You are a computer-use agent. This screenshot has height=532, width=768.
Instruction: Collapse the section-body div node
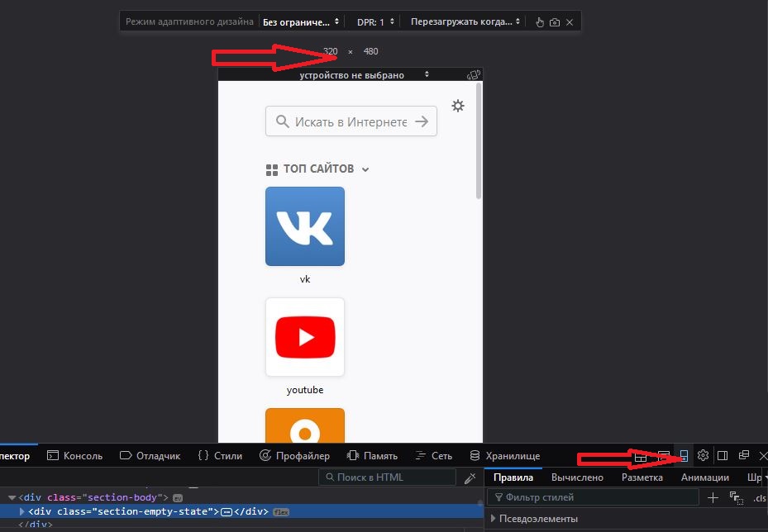click(12, 498)
